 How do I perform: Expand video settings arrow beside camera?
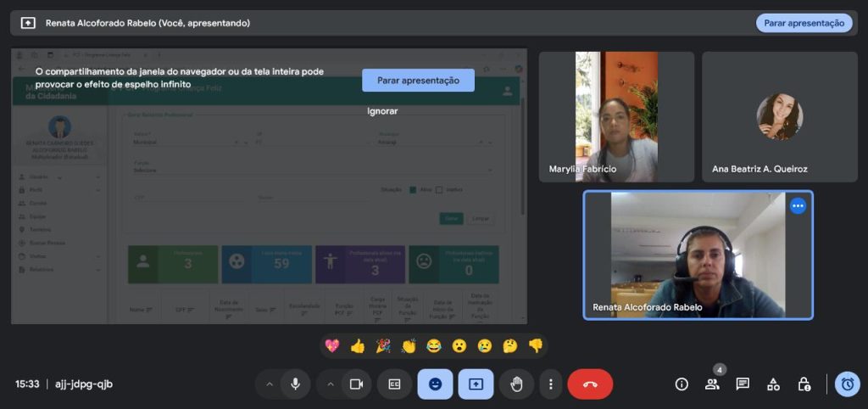click(331, 384)
